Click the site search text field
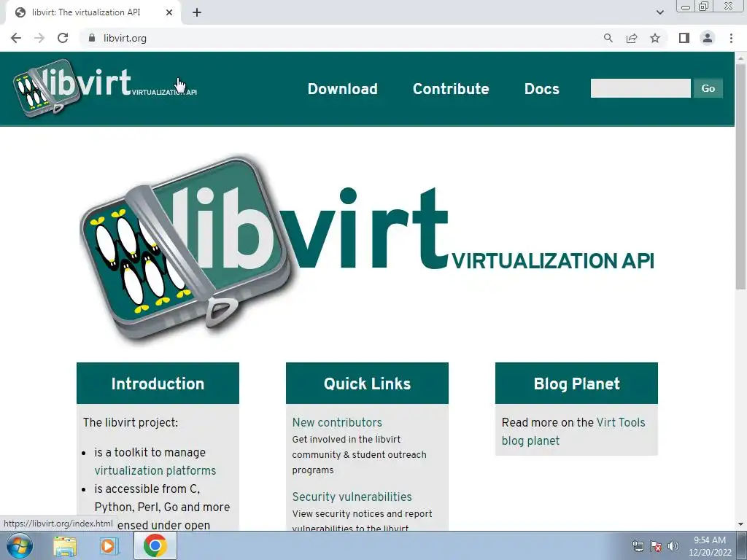 coord(640,88)
